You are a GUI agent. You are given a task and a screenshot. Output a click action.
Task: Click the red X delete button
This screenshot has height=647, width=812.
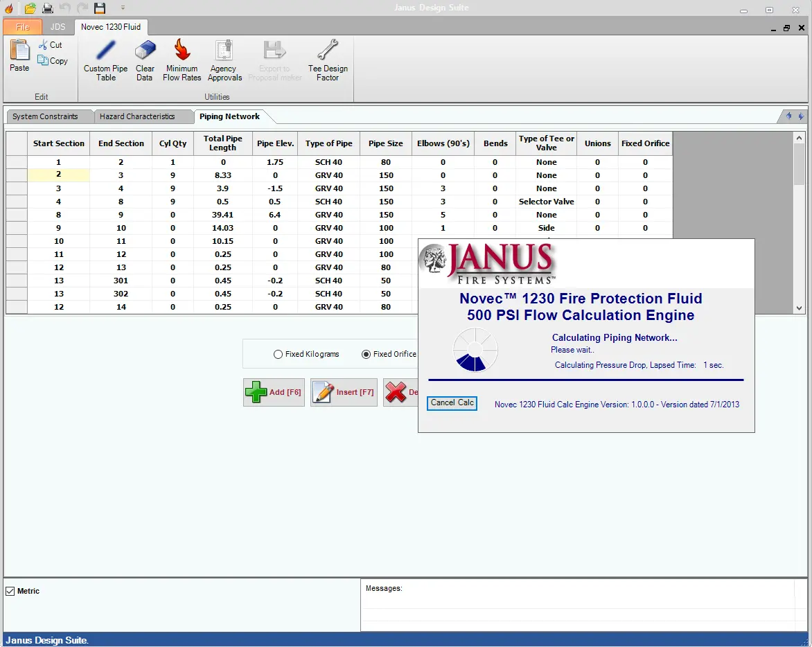[x=400, y=392]
